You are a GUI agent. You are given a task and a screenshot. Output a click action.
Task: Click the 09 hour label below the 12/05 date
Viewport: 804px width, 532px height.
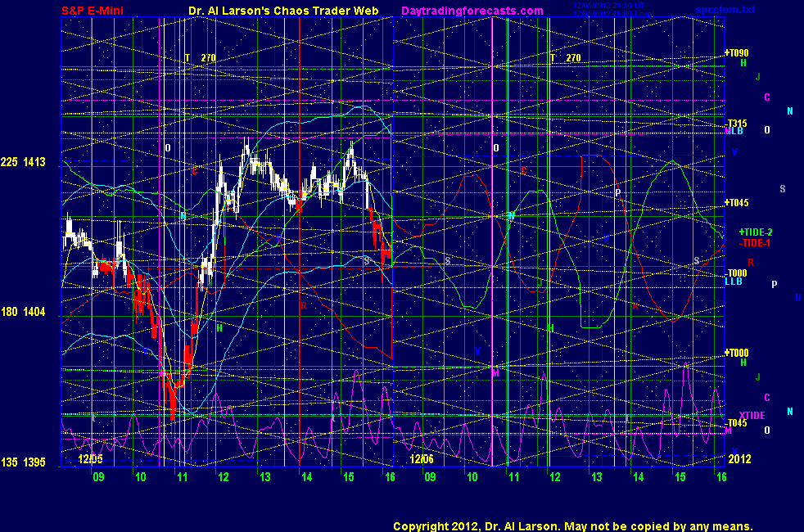(98, 477)
